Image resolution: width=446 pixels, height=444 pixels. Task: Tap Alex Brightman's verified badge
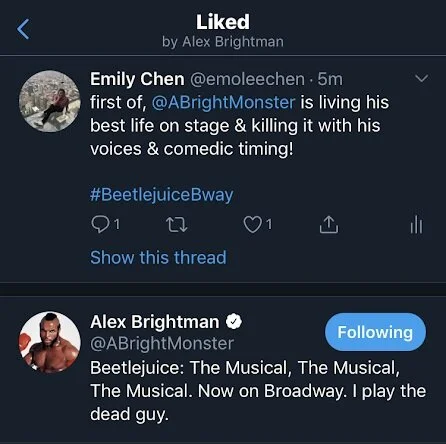[234, 322]
